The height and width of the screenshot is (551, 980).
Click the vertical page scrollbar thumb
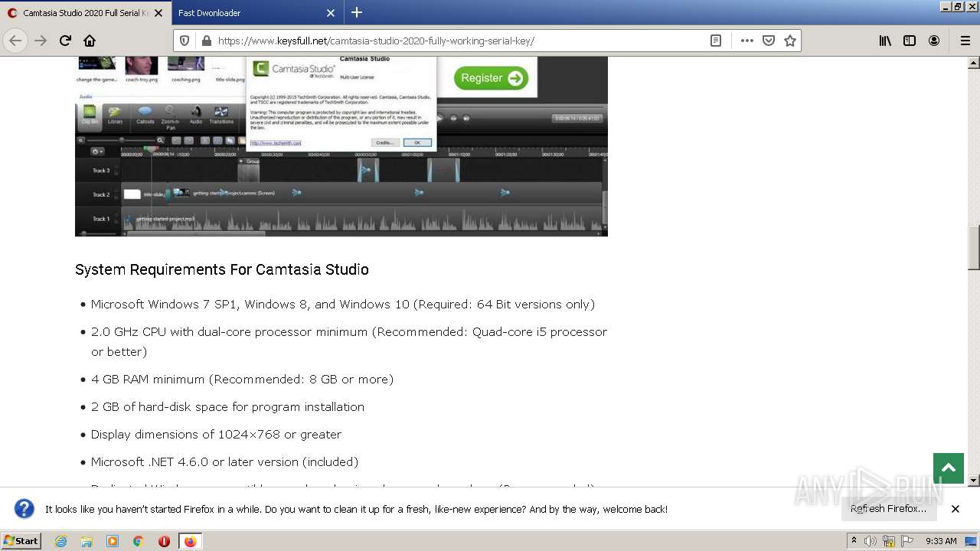point(974,247)
